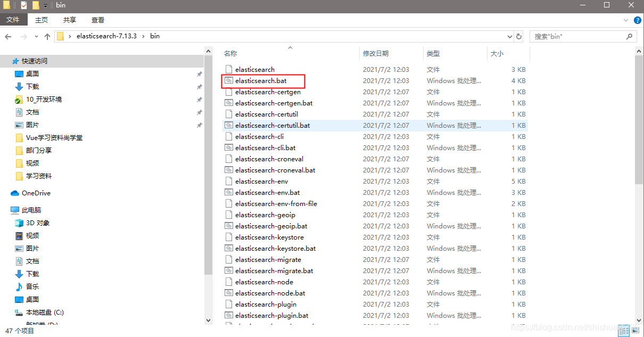Click the This PC computer icon
Image resolution: width=644 pixels, height=337 pixels.
[15, 210]
